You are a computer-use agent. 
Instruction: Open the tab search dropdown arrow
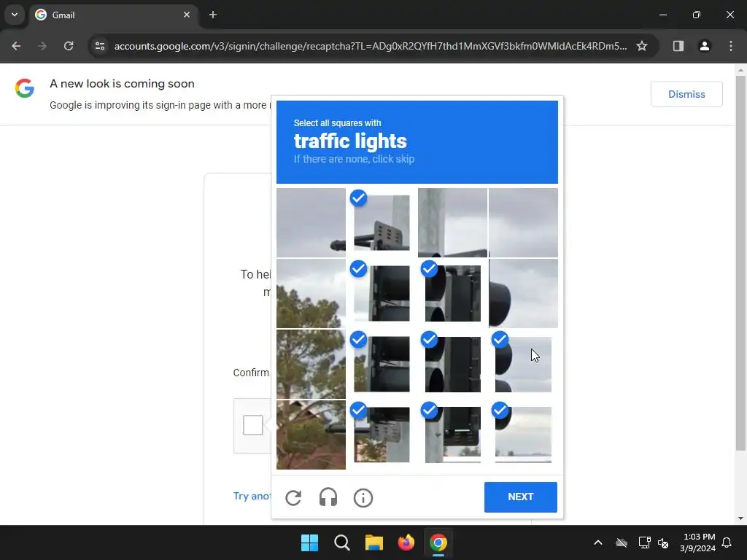pyautogui.click(x=15, y=15)
